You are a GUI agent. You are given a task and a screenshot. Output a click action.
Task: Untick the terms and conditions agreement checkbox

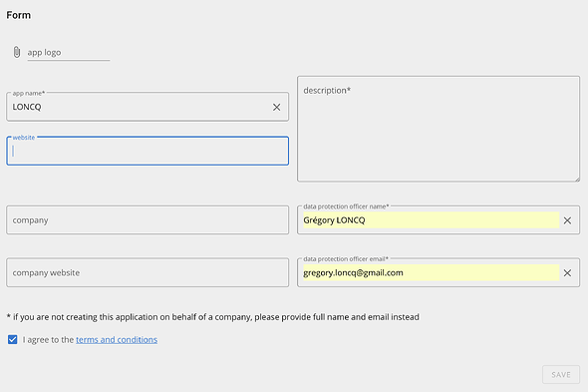click(12, 340)
